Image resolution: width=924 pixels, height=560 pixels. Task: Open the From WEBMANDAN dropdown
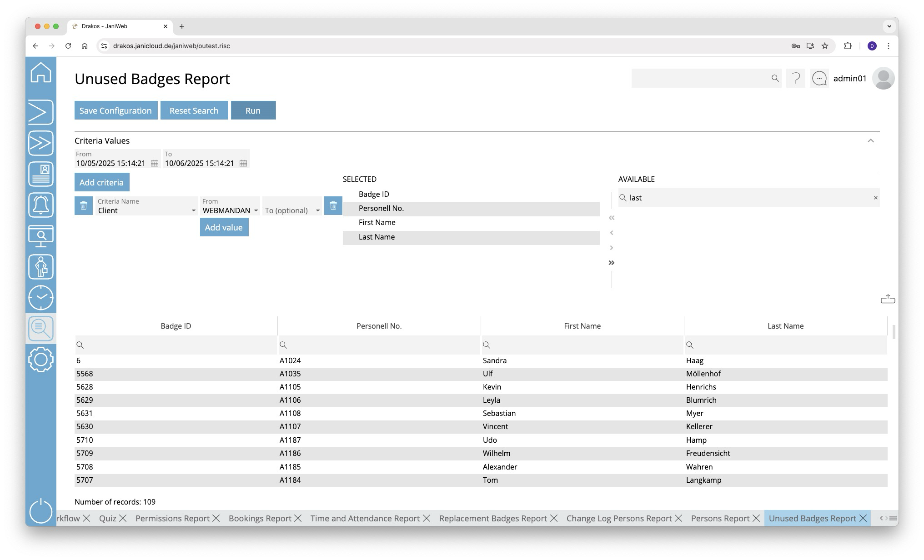256,210
